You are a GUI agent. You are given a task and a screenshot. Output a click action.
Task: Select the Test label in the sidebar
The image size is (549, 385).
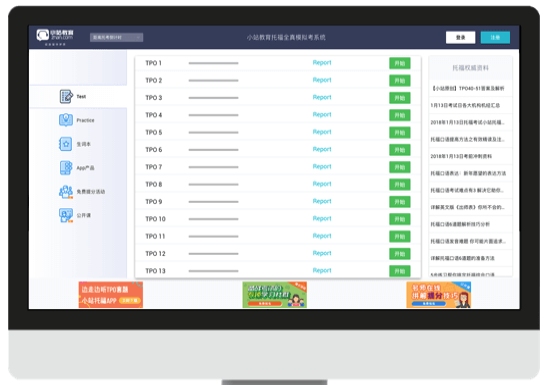[81, 97]
